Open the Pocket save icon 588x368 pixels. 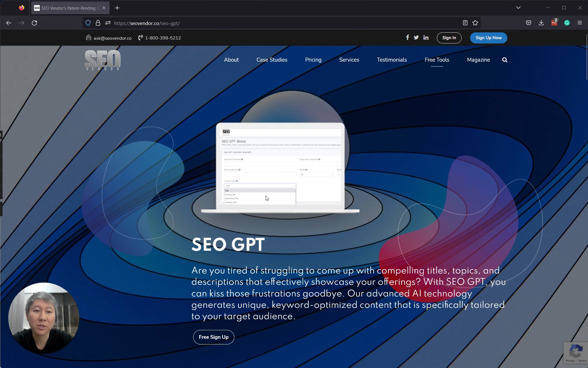529,23
